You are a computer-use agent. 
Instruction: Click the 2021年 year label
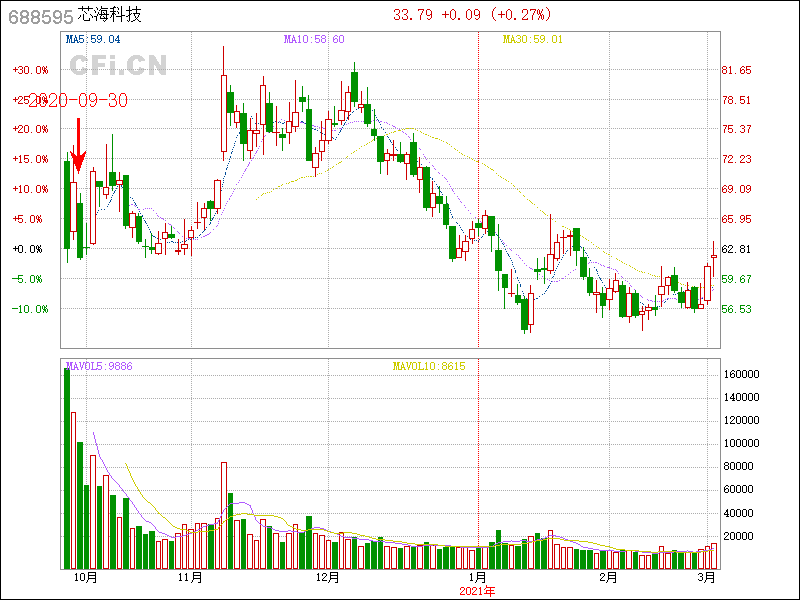(x=477, y=591)
